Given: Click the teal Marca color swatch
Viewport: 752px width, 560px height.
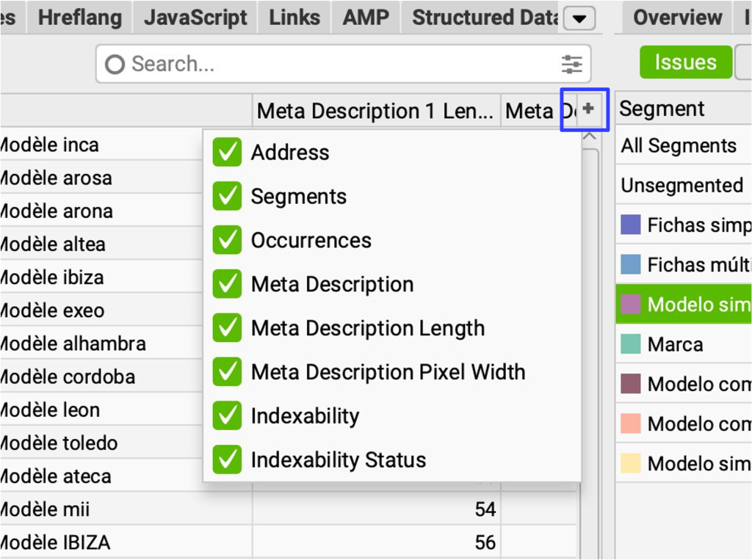Looking at the screenshot, I should [631, 344].
